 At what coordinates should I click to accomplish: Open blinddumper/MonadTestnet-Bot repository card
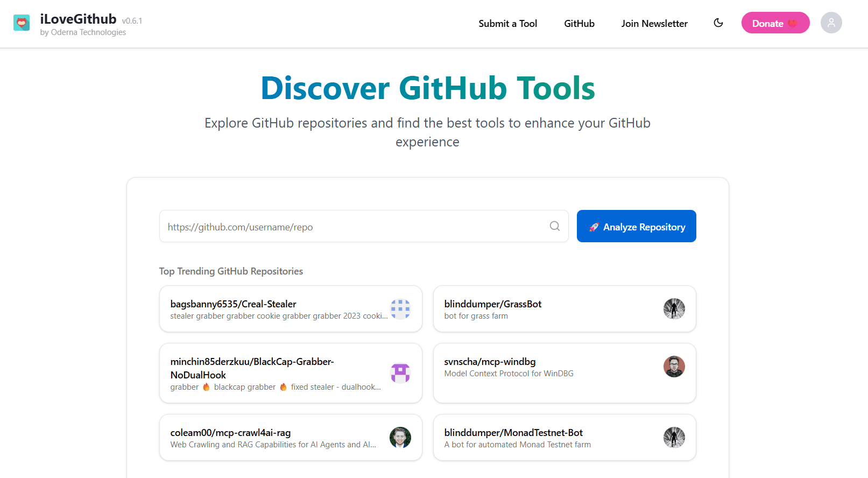point(564,438)
